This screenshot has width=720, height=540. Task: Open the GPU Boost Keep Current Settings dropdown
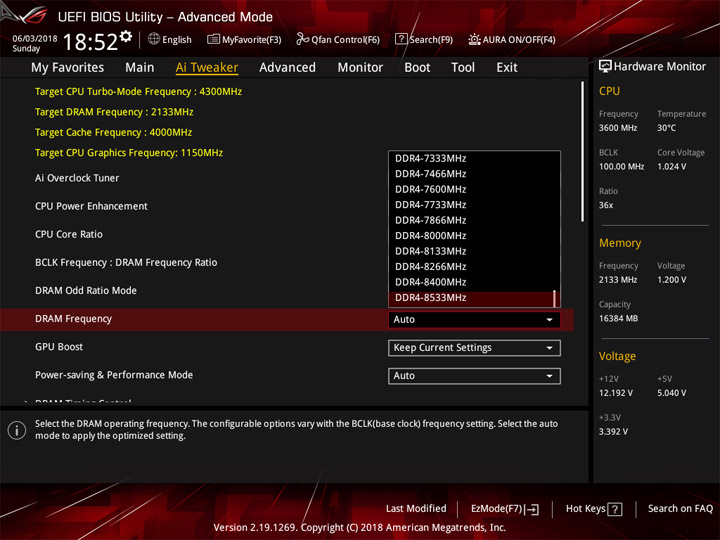474,348
